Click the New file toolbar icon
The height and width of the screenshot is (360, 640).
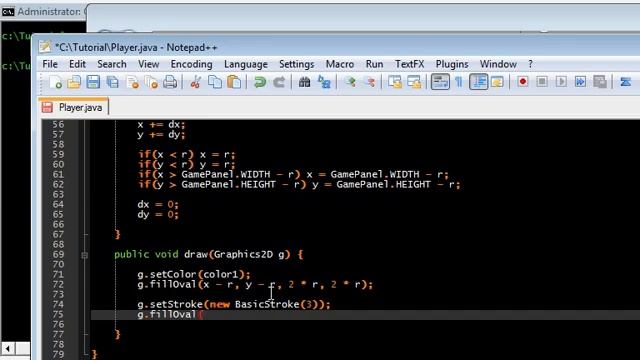[x=56, y=82]
